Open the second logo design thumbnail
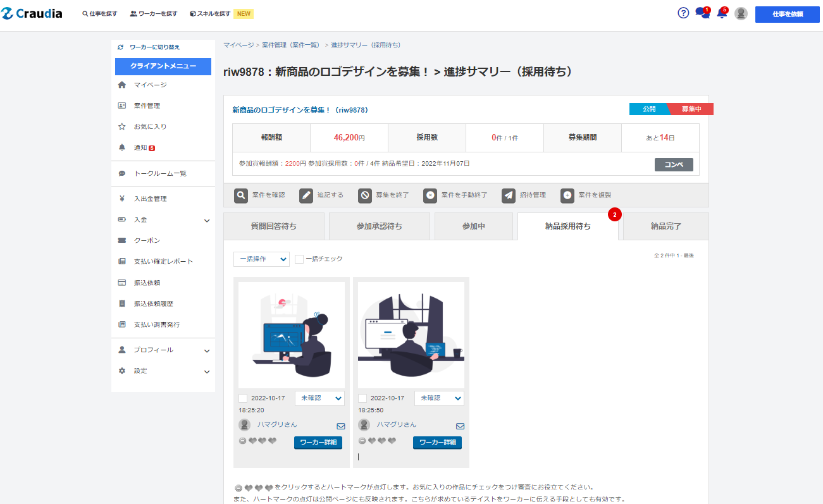823x504 pixels. tap(411, 335)
